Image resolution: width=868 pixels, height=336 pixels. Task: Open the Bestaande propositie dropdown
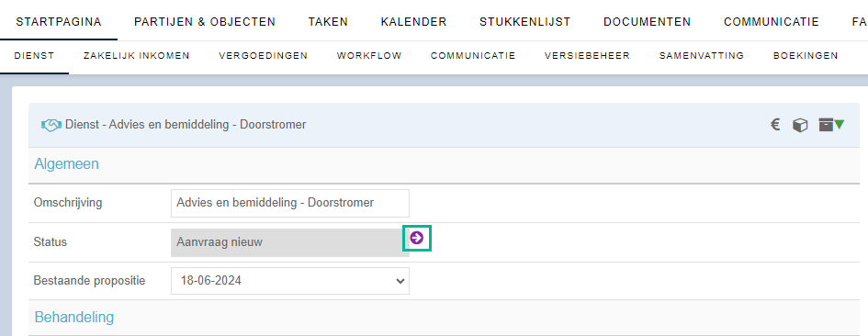(290, 281)
